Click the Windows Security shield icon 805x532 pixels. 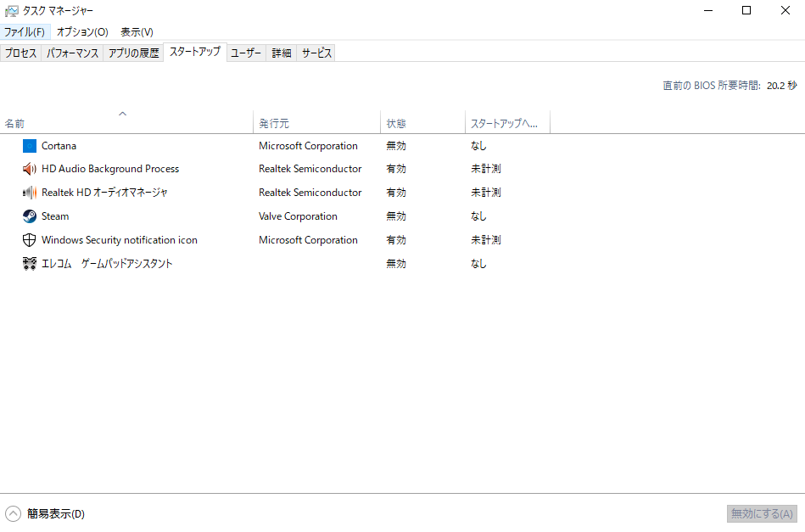[x=30, y=240]
